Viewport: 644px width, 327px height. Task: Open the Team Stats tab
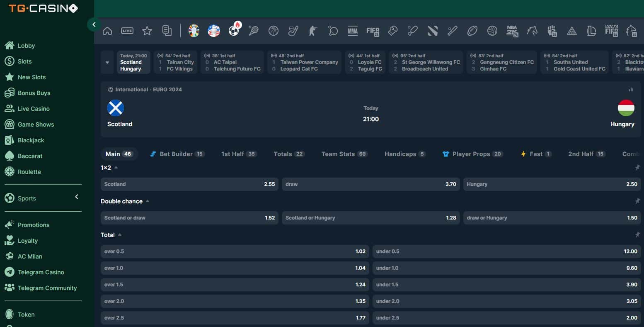point(344,154)
